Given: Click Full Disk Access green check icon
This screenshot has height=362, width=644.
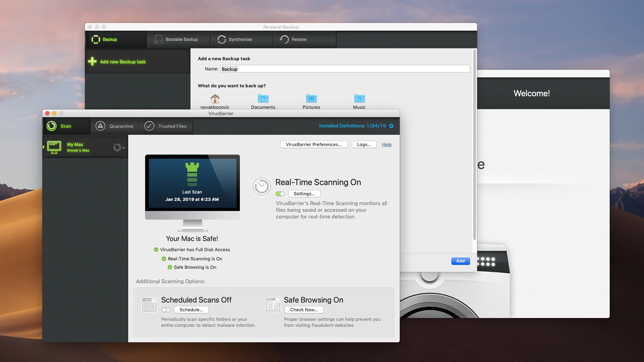Looking at the screenshot, I should pyautogui.click(x=156, y=250).
